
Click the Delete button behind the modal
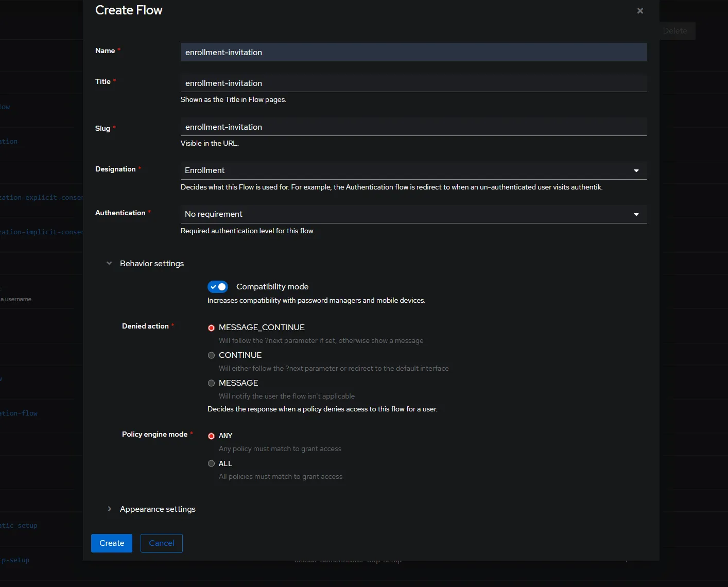click(675, 31)
